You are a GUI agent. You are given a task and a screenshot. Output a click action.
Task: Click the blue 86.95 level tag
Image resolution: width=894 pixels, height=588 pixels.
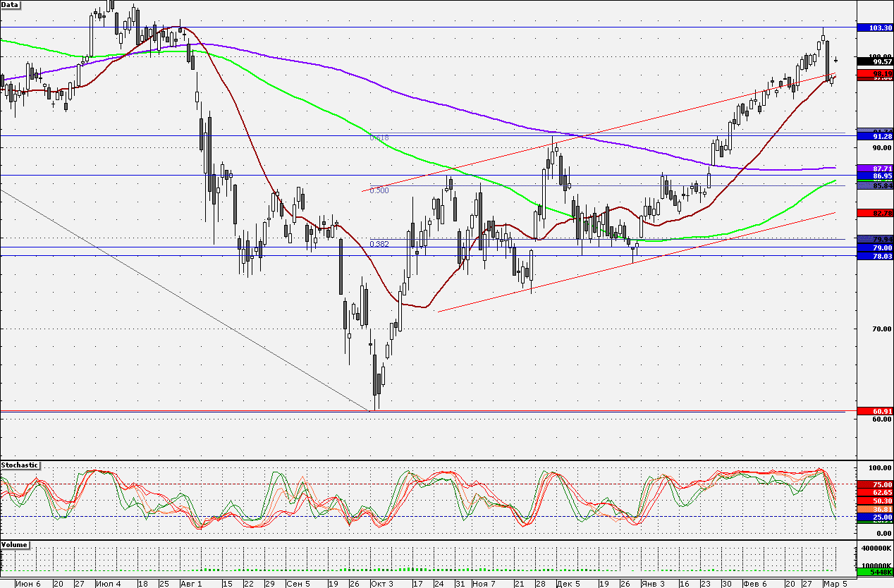coord(875,176)
